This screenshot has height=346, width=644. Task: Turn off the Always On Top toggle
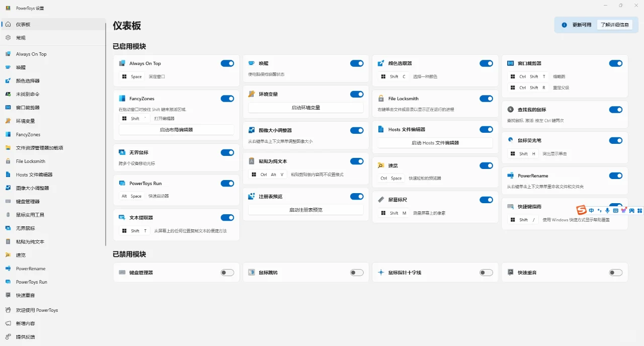pos(227,63)
